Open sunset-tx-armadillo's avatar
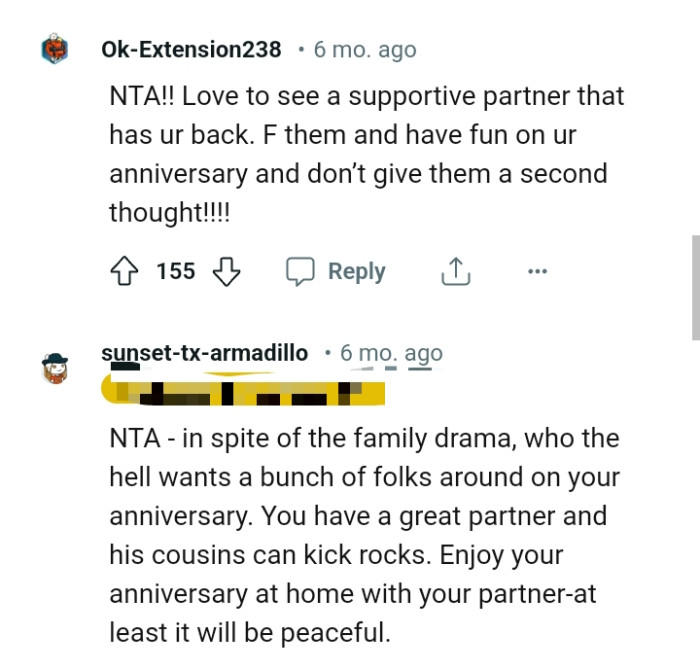Viewport: 700px width, 670px height. 55,368
